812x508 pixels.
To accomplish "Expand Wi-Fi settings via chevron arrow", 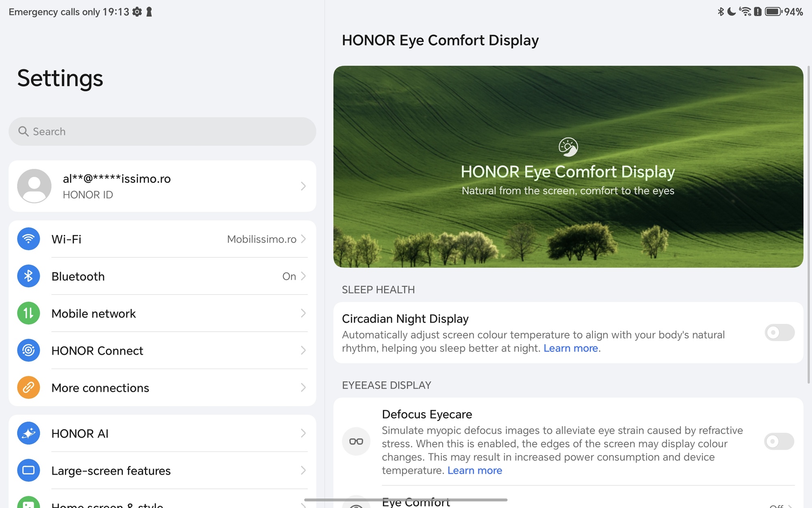I will (303, 239).
